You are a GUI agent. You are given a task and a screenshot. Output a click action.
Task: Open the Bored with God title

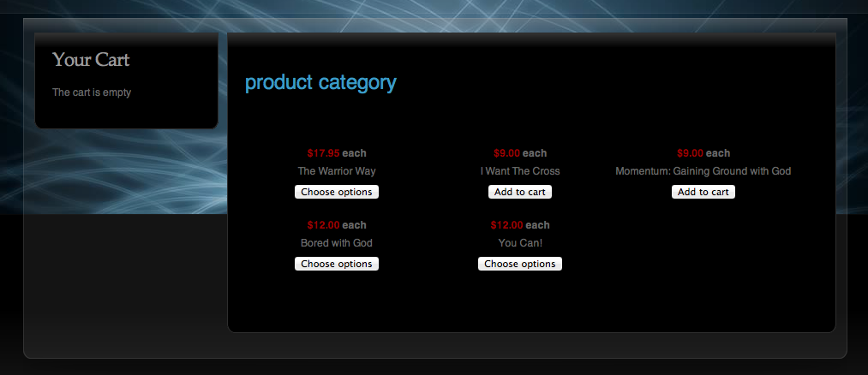337,243
